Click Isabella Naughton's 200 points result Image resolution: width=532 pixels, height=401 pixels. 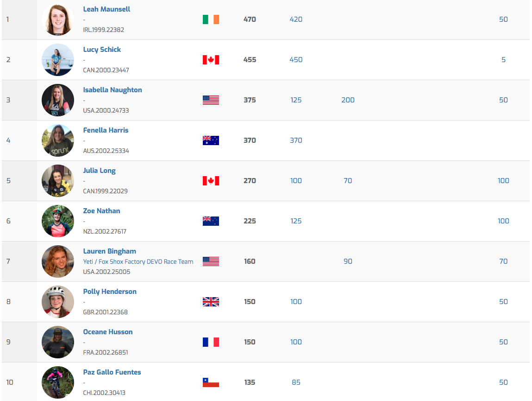pos(348,100)
